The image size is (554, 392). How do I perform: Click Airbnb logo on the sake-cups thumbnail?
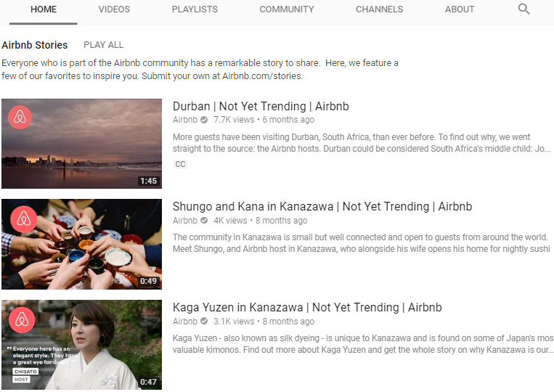coord(24,219)
